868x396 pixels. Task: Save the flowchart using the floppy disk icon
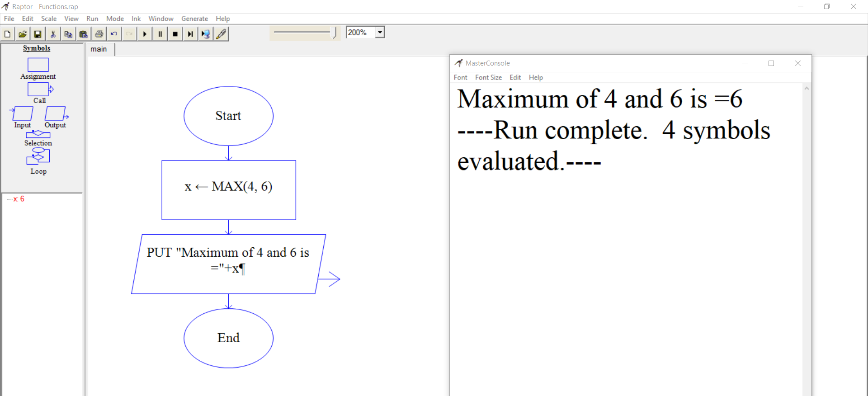click(x=38, y=34)
